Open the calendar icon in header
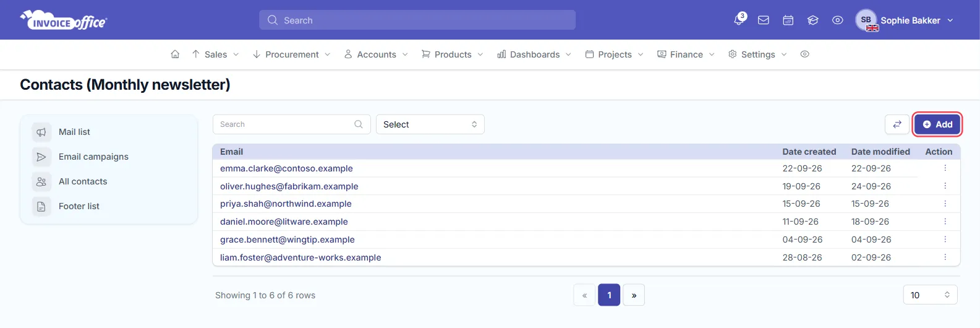The width and height of the screenshot is (980, 328). tap(788, 20)
